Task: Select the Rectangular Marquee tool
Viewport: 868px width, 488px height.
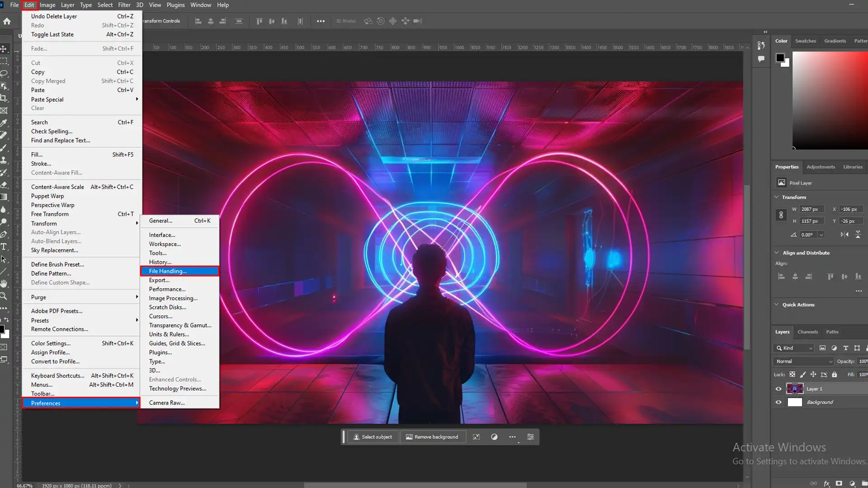Action: [4, 61]
